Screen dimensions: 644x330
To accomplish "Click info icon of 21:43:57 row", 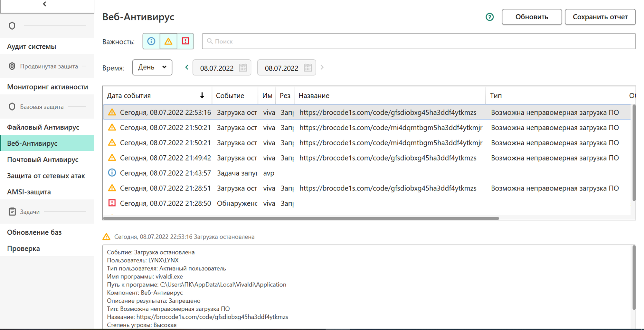I will pos(112,173).
